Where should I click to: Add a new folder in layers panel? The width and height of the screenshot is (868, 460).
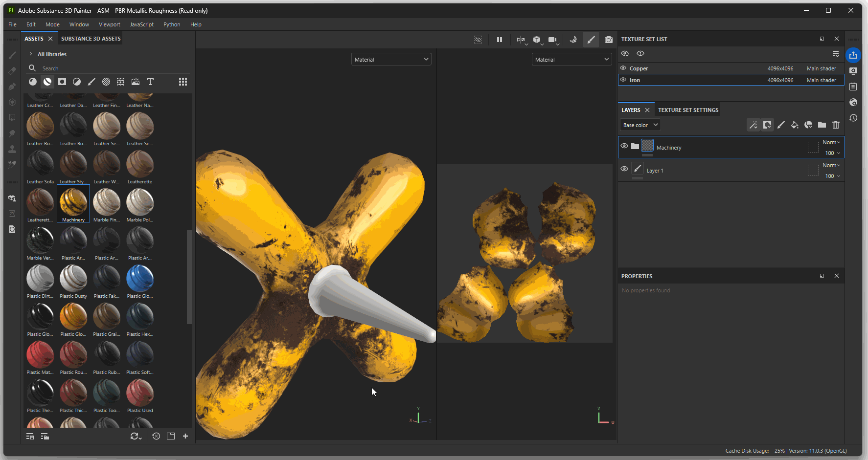point(822,125)
